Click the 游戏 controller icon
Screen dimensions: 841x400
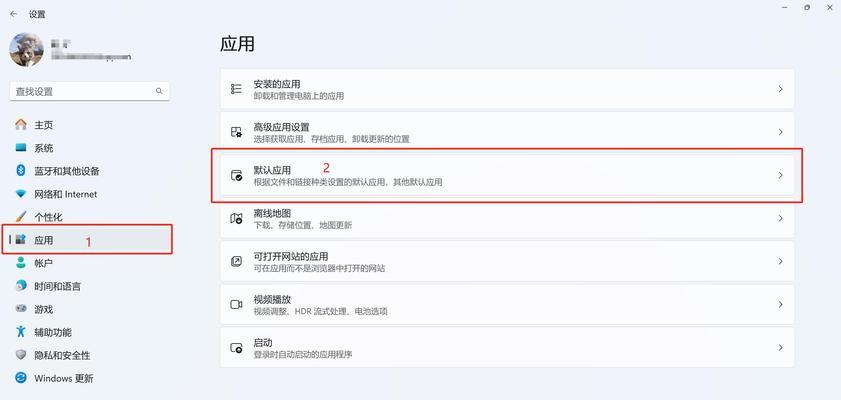21,309
